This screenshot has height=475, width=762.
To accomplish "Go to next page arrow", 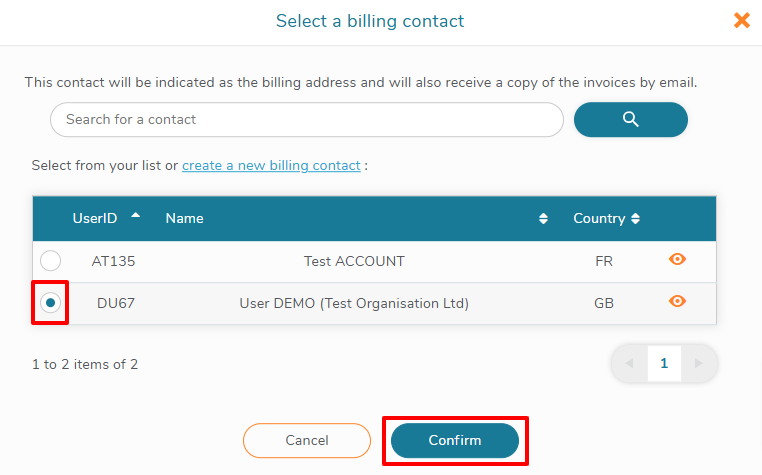I will click(x=698, y=363).
